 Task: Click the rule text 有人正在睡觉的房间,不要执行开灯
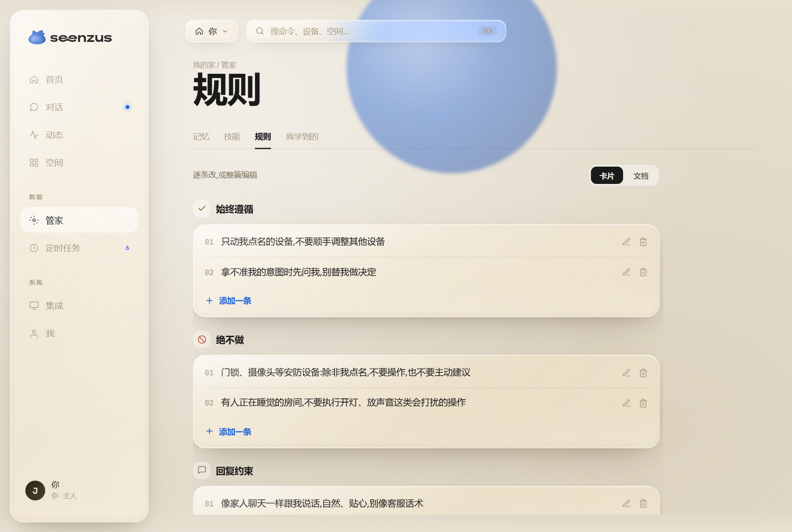point(343,403)
